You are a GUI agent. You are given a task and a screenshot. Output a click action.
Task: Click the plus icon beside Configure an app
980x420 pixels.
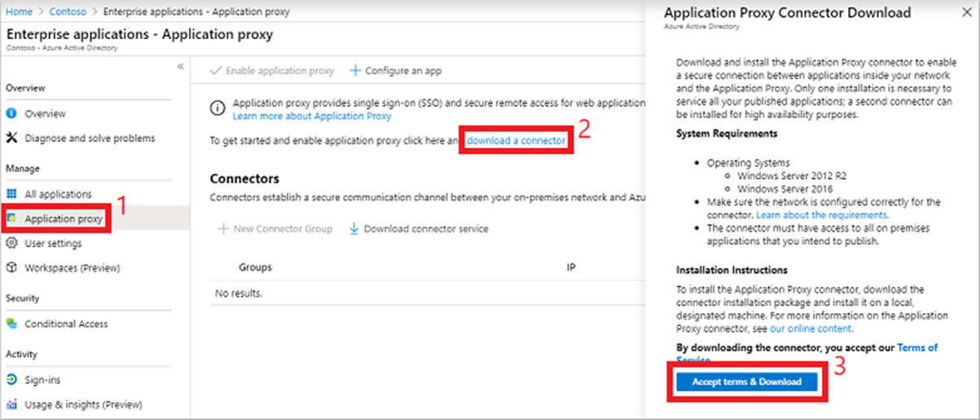point(355,71)
